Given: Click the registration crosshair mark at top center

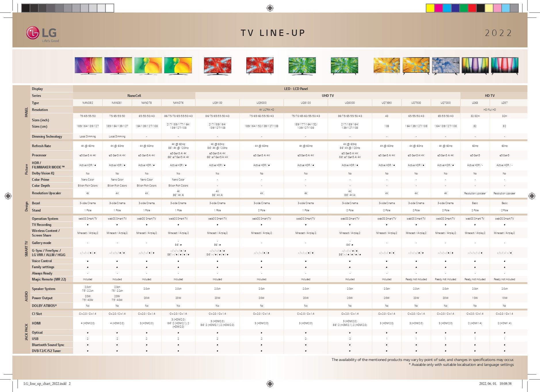Looking at the screenshot, I should click(x=270, y=8).
